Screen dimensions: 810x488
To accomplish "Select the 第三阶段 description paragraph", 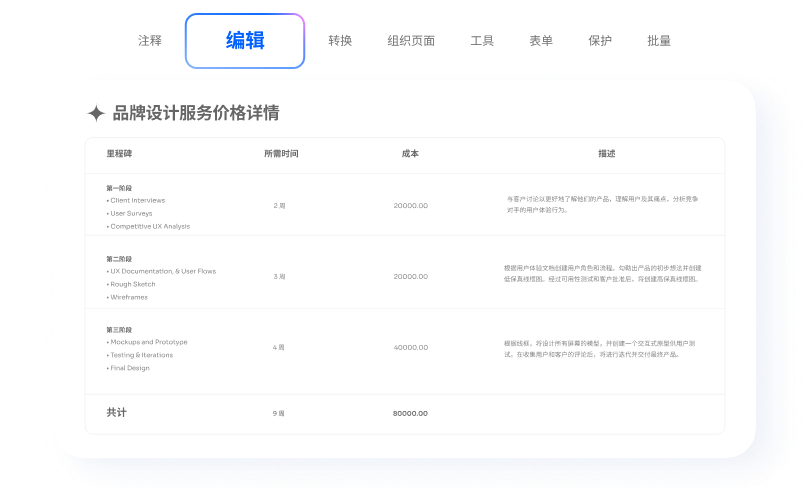I will 600,349.
